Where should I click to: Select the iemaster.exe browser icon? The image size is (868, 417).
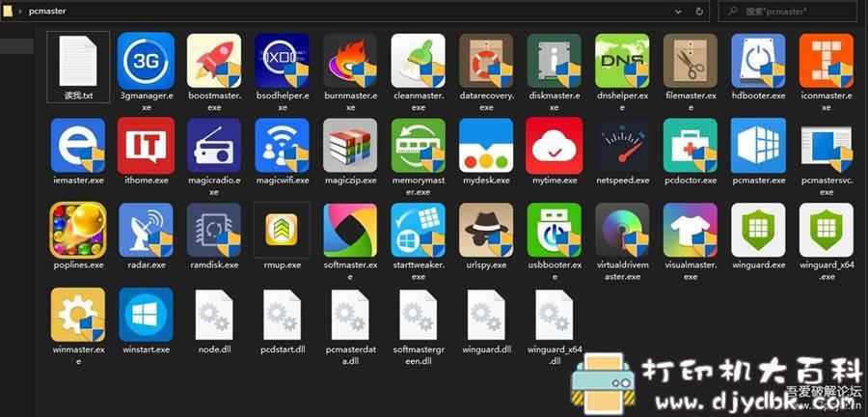tap(78, 145)
